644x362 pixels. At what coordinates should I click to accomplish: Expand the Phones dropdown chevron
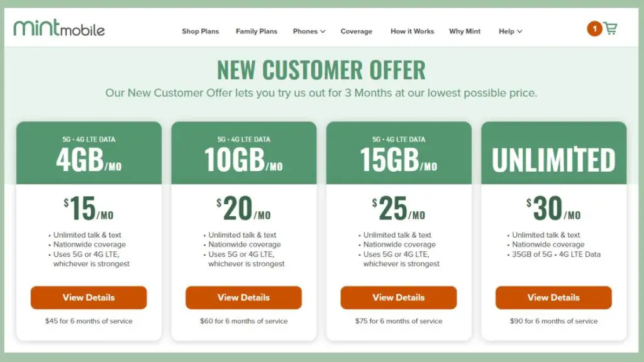[323, 31]
